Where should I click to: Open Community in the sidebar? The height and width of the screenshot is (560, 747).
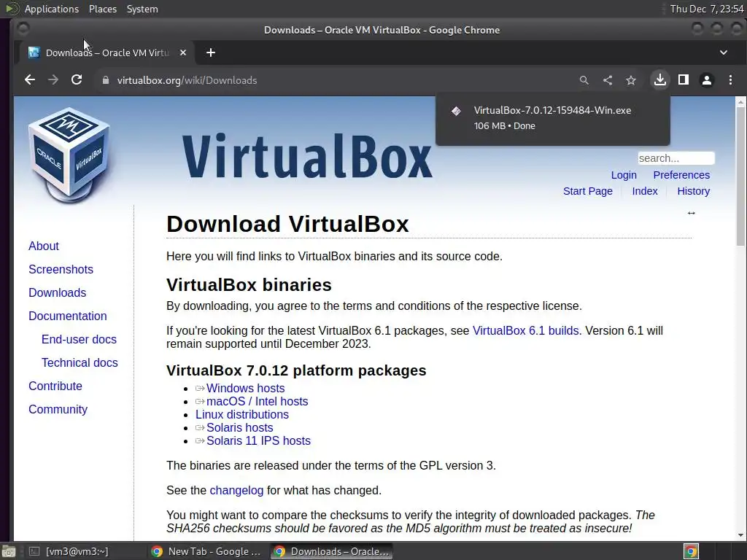58,410
